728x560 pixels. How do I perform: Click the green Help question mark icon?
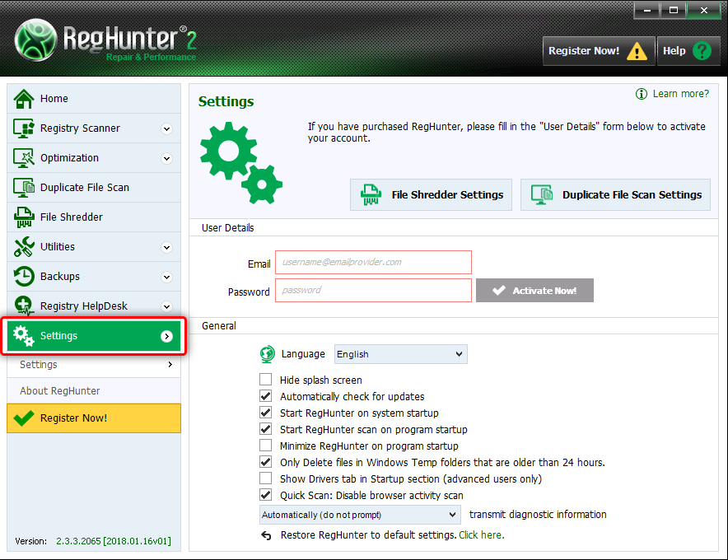[701, 51]
